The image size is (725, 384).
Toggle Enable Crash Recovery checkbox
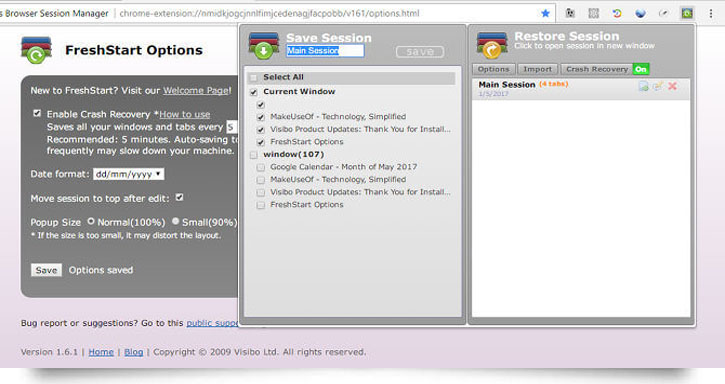click(37, 113)
